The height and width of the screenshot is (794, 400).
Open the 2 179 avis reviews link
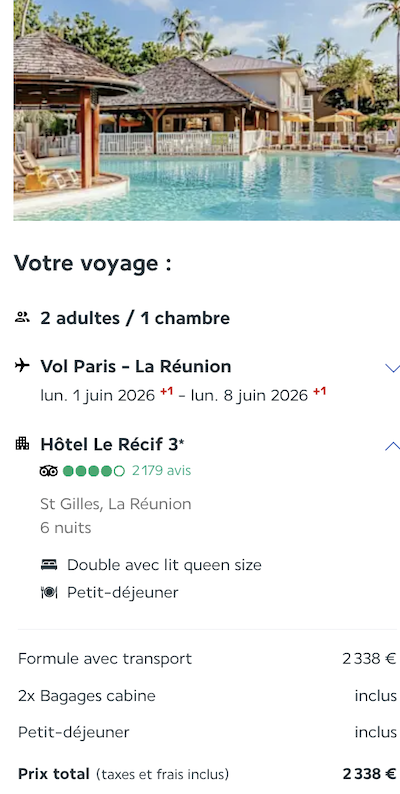coord(162,471)
